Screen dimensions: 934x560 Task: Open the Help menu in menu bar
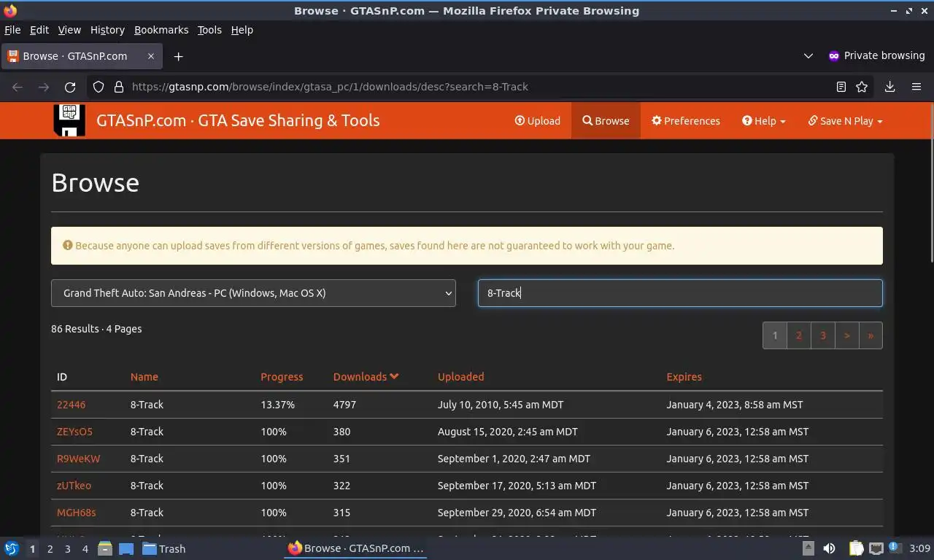point(242,30)
